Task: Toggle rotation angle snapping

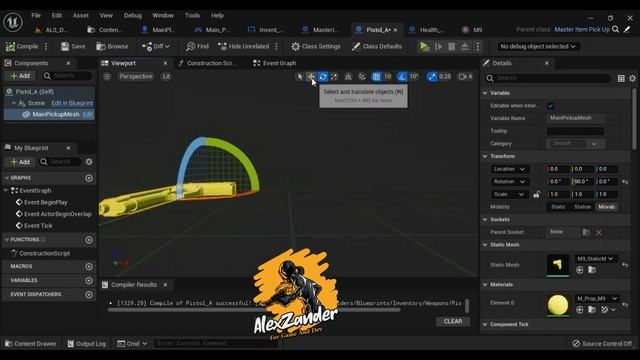Action: 402,76
